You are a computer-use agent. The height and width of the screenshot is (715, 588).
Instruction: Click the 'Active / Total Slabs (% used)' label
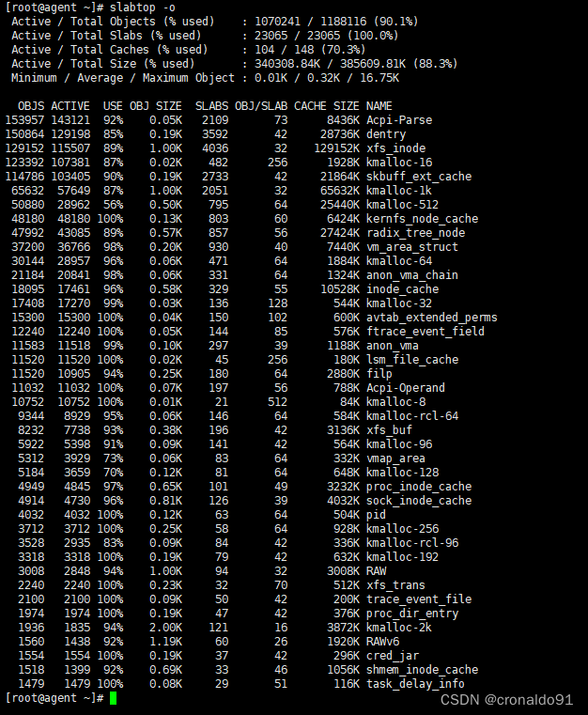(x=106, y=36)
